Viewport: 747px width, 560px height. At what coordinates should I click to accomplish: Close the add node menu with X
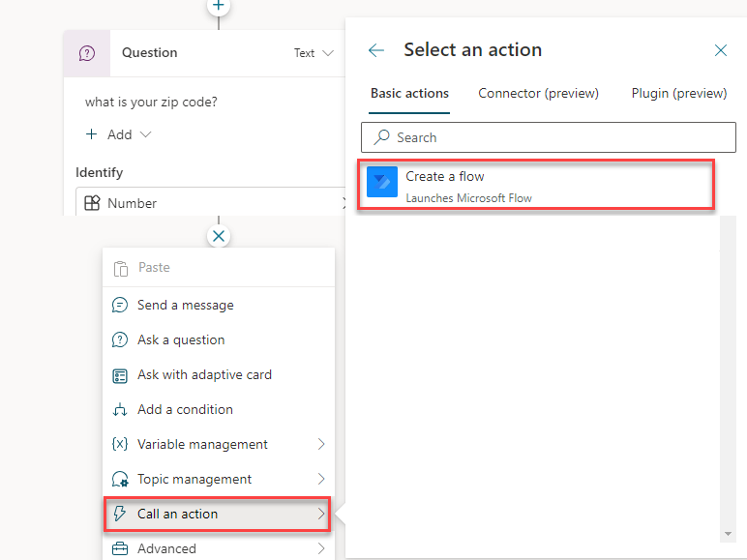(219, 236)
